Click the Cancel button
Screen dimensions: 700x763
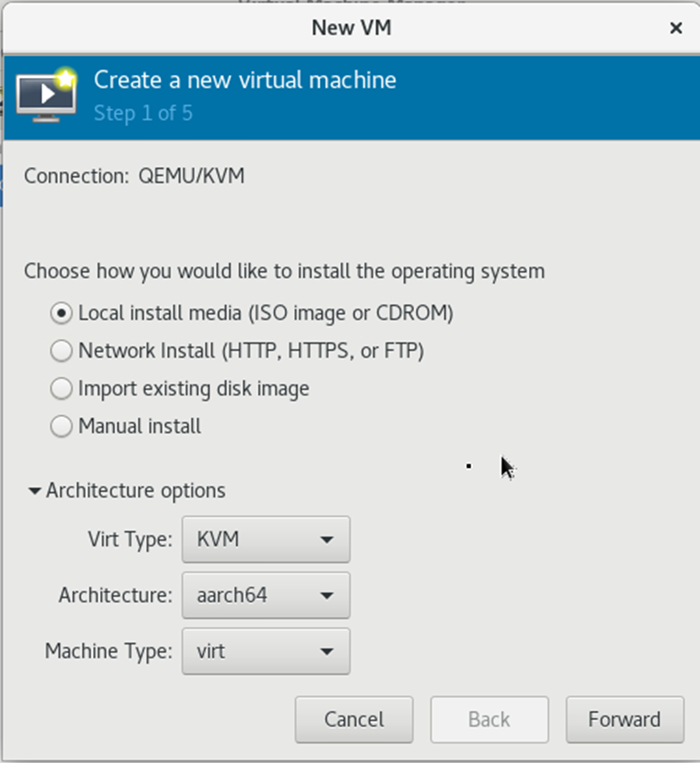click(354, 720)
